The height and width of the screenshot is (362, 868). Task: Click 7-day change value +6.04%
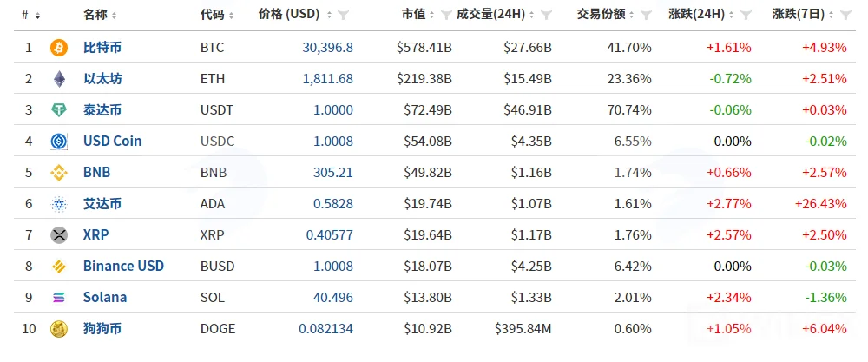(x=825, y=329)
